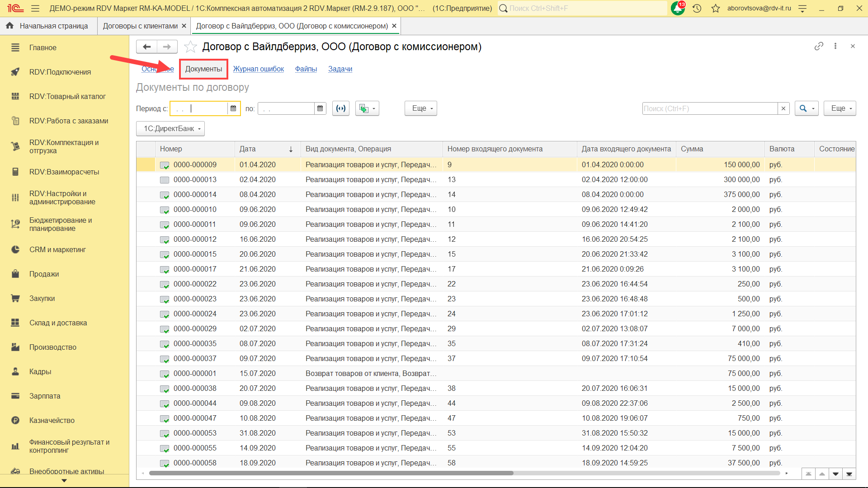Open calendar picker for period start date

click(x=233, y=108)
